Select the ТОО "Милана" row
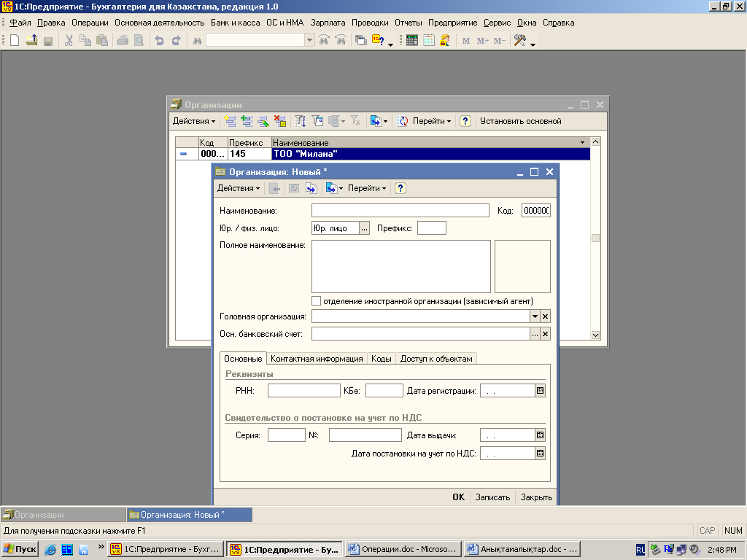The image size is (747, 560). coord(382,154)
